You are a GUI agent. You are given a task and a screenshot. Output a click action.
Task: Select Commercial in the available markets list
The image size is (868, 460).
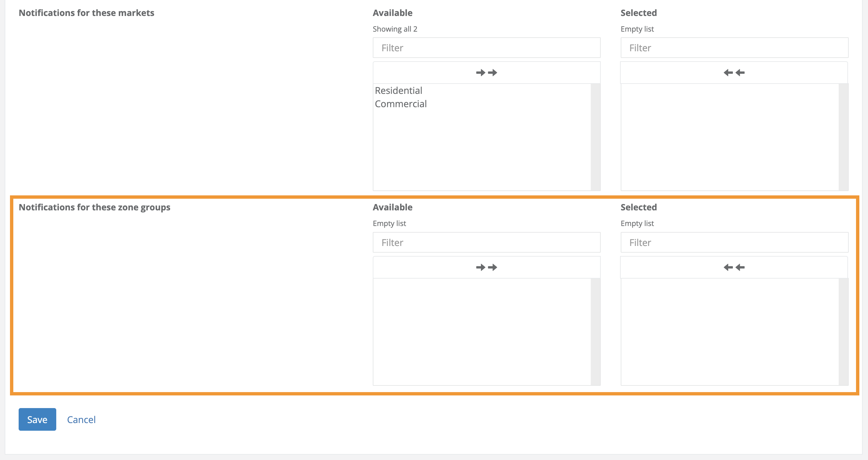point(401,104)
